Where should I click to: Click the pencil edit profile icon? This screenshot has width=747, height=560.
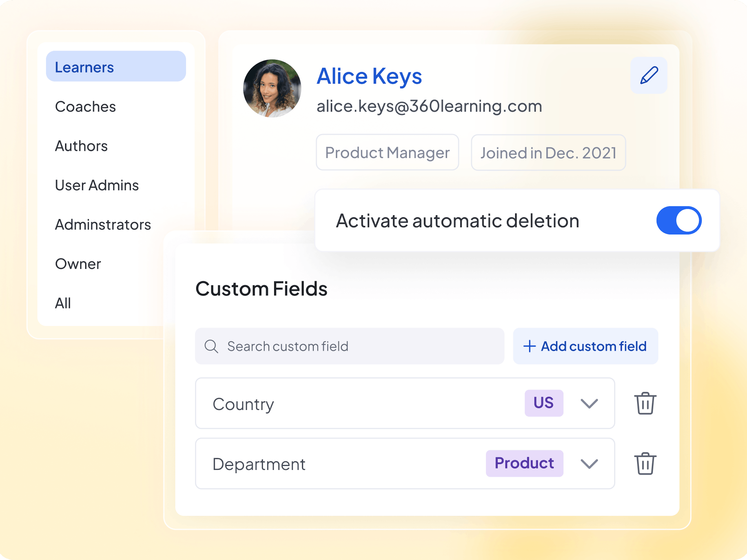pos(648,75)
